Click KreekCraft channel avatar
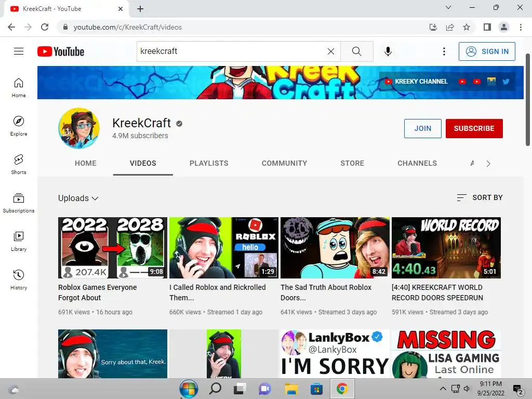Image resolution: width=532 pixels, height=399 pixels. click(79, 128)
